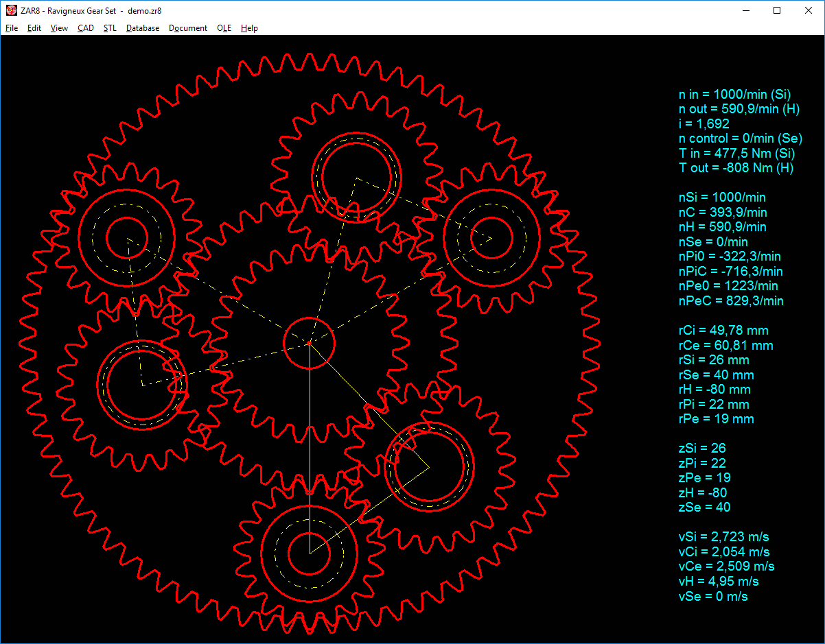Click the "n in = 1000/min (Si)" readout
Image resolution: width=825 pixels, height=644 pixels.
click(x=737, y=95)
